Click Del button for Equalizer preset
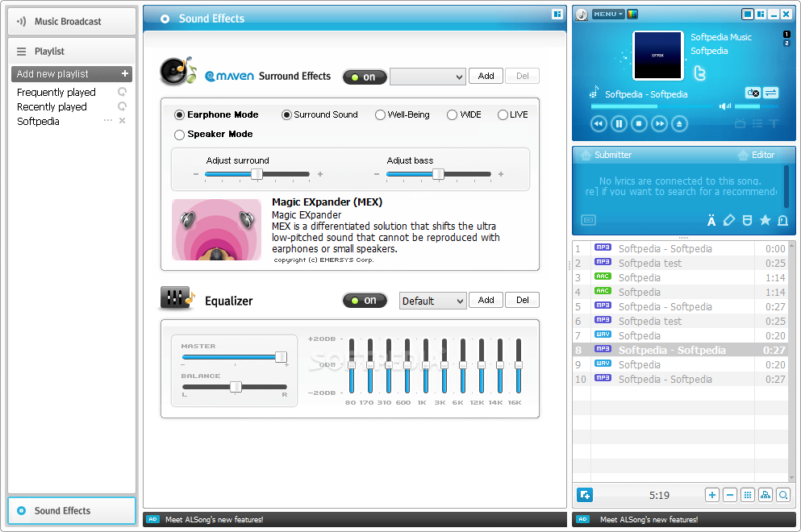Screen dimensions: 801x532 point(522,300)
